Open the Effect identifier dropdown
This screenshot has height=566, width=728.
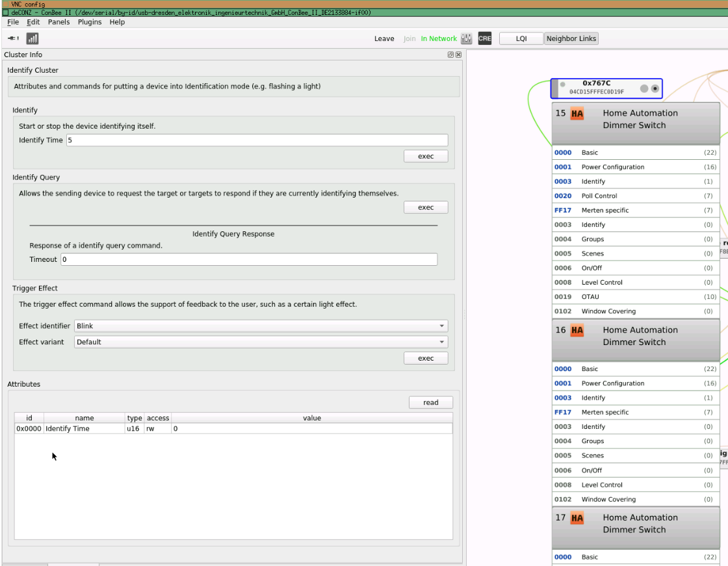click(261, 326)
